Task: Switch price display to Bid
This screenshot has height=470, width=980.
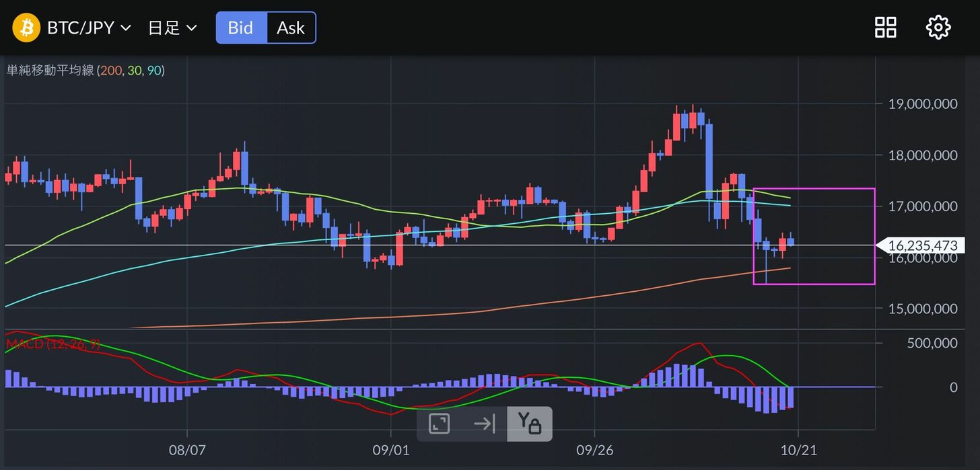Action: coord(241,28)
